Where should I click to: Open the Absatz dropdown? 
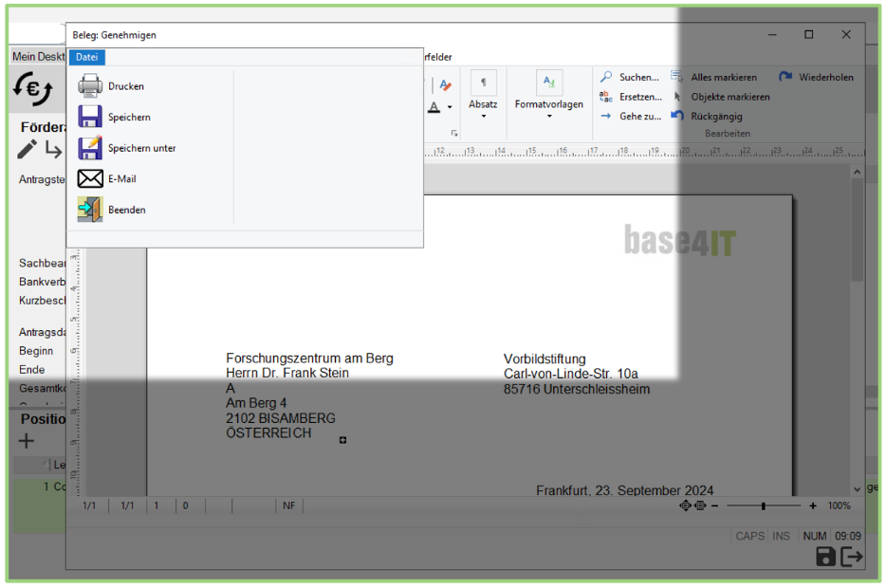click(483, 104)
